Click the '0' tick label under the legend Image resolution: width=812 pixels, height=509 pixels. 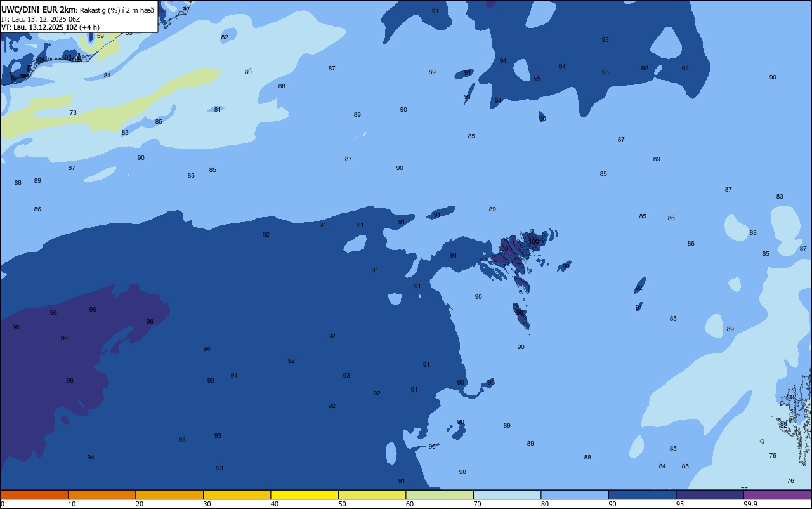[x=3, y=504]
